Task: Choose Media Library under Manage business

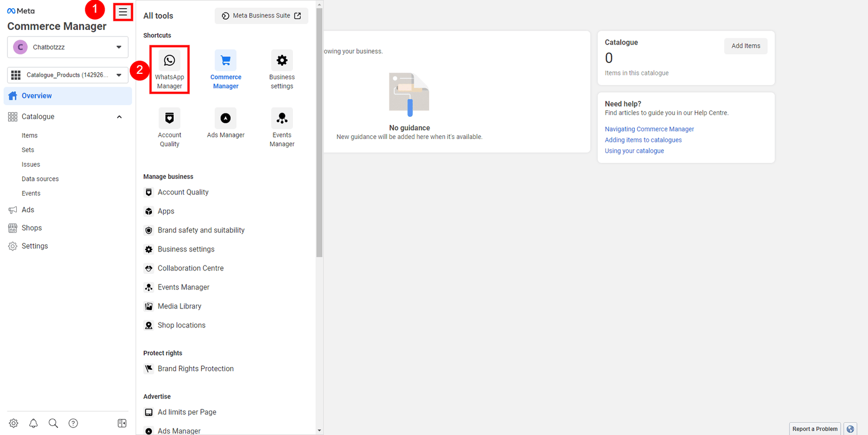Action: pyautogui.click(x=179, y=306)
